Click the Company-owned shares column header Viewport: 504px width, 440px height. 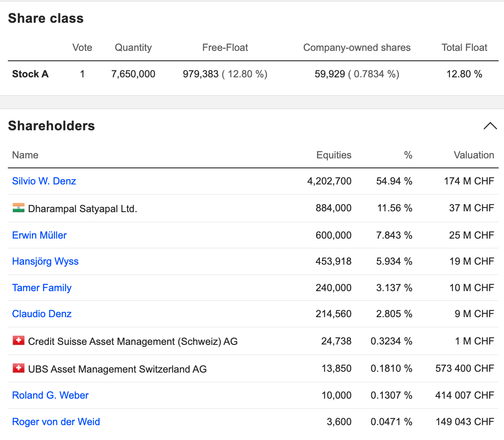click(357, 48)
